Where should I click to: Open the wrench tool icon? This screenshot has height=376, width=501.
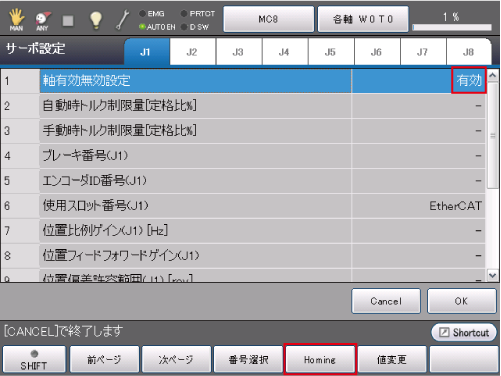pyautogui.click(x=122, y=20)
